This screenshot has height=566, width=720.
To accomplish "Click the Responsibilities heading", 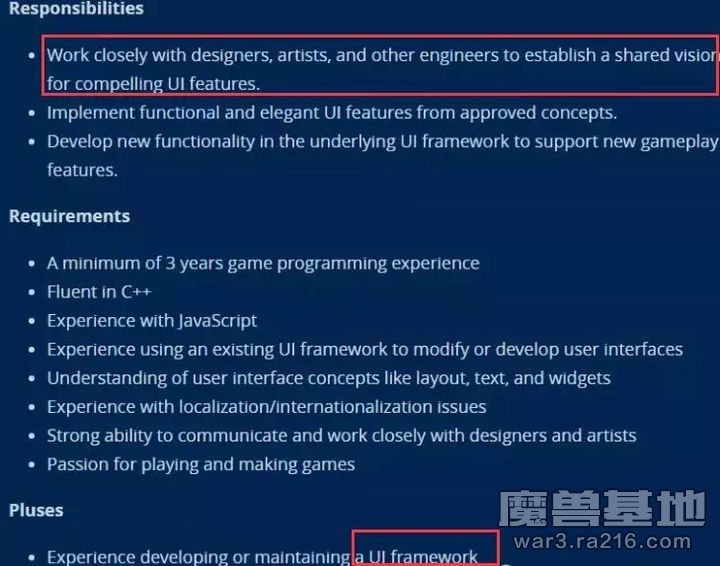I will (76, 9).
